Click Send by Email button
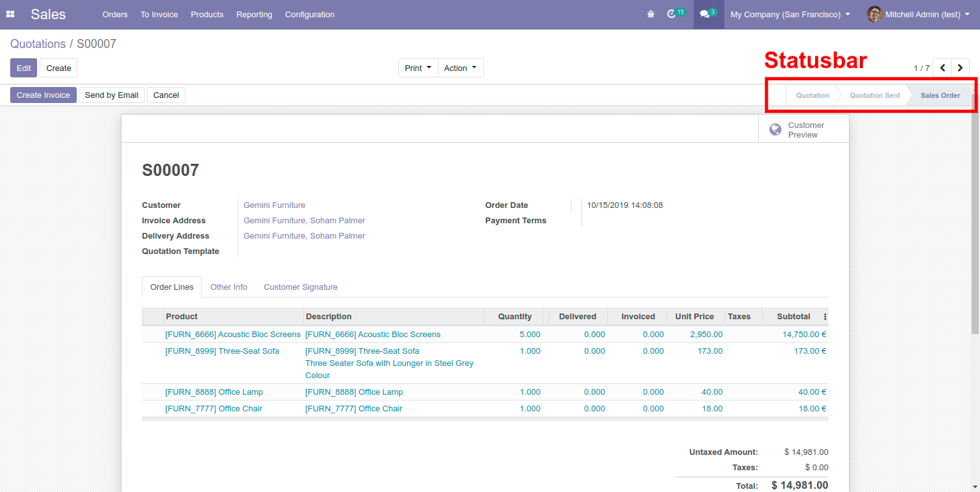The width and height of the screenshot is (980, 492). click(112, 95)
